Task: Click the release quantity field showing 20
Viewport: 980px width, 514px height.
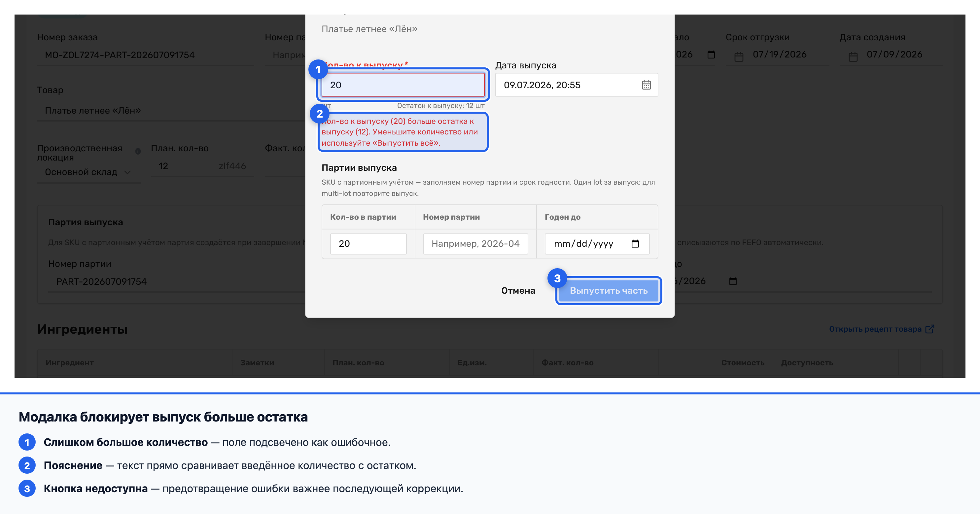Action: [403, 85]
